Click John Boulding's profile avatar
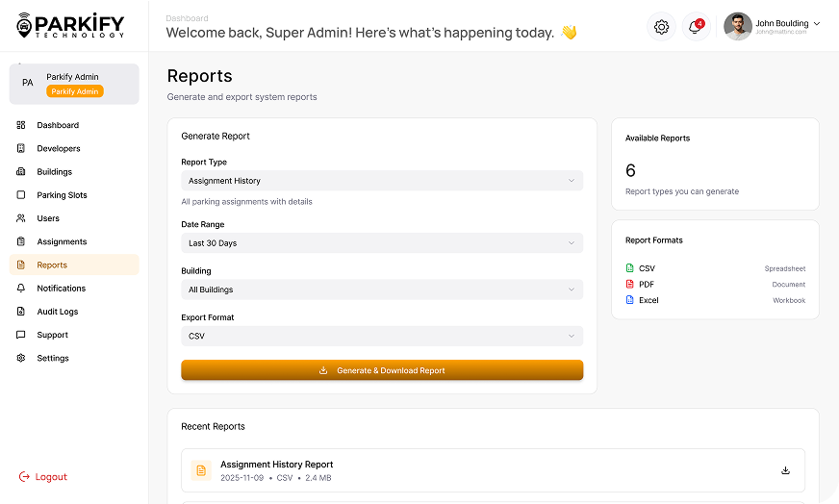This screenshot has height=504, width=839. point(737,27)
